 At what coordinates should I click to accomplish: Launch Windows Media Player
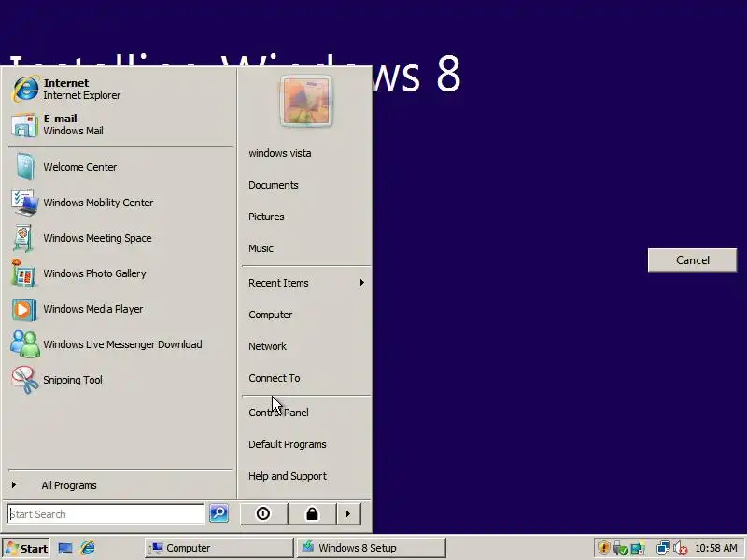121,309
